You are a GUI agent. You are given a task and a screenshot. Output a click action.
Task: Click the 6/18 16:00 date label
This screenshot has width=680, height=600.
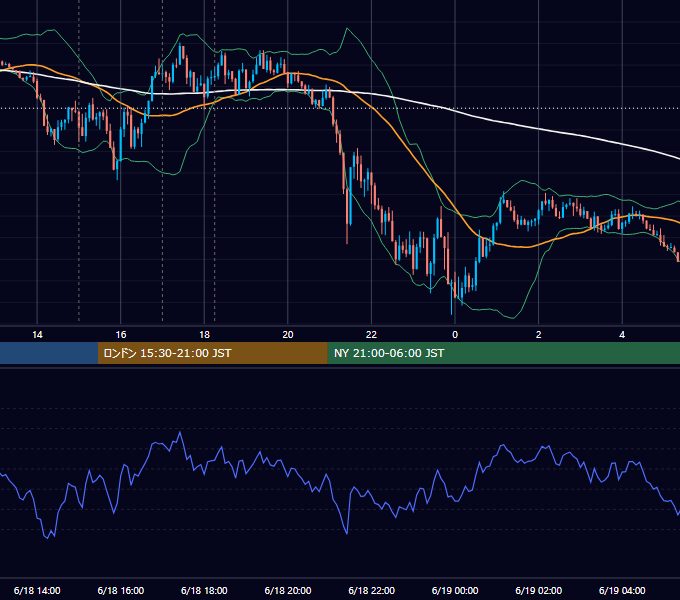[121, 590]
